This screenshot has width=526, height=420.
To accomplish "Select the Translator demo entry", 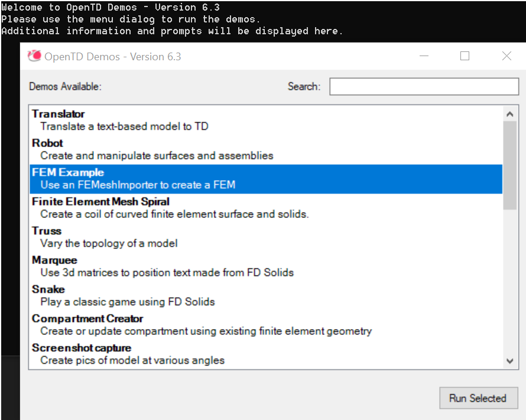I will click(x=266, y=121).
